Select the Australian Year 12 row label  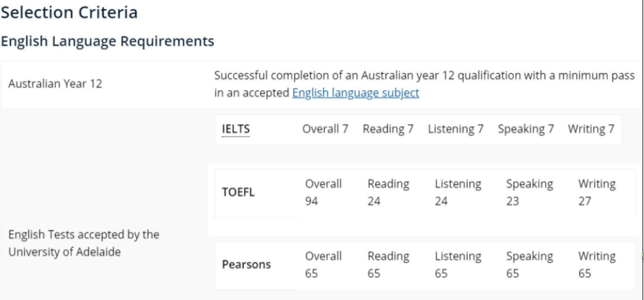(x=55, y=84)
